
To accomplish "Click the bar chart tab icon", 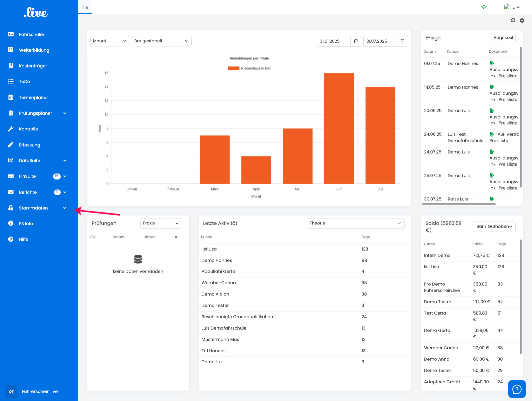I will [x=86, y=7].
